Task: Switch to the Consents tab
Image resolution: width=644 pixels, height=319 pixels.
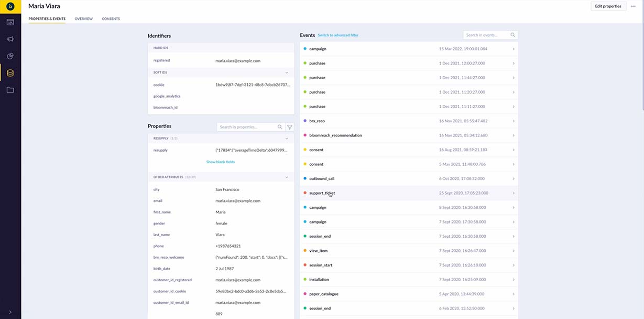Action: [111, 19]
